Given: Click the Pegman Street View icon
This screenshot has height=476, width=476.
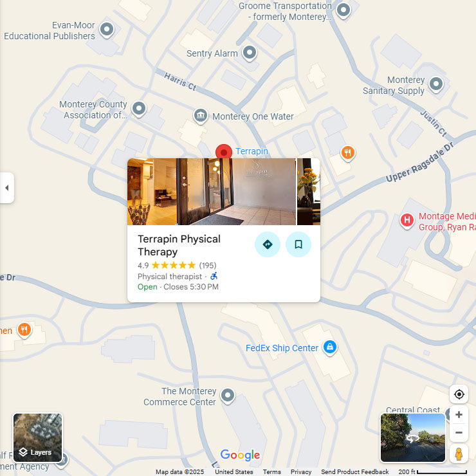Looking at the screenshot, I should (x=459, y=454).
